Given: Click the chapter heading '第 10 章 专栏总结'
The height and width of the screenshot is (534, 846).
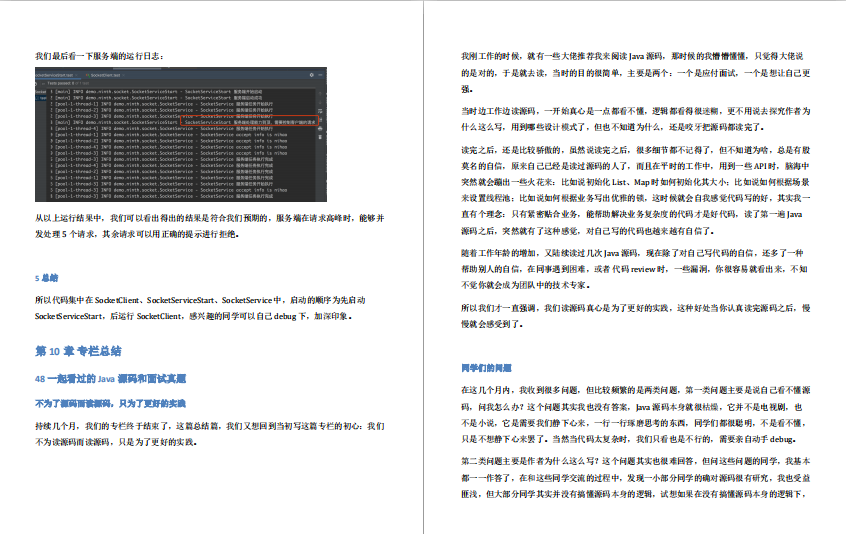Looking at the screenshot, I should 78,352.
